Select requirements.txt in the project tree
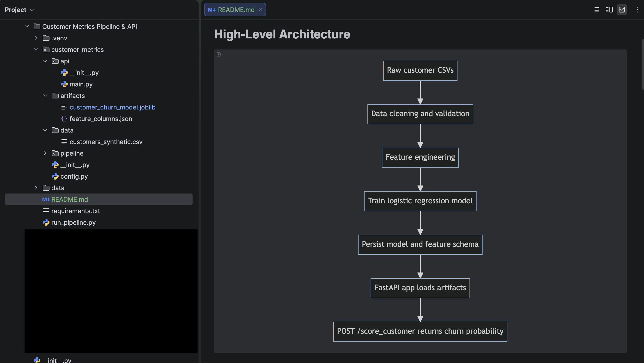Image resolution: width=644 pixels, height=363 pixels. [75, 211]
